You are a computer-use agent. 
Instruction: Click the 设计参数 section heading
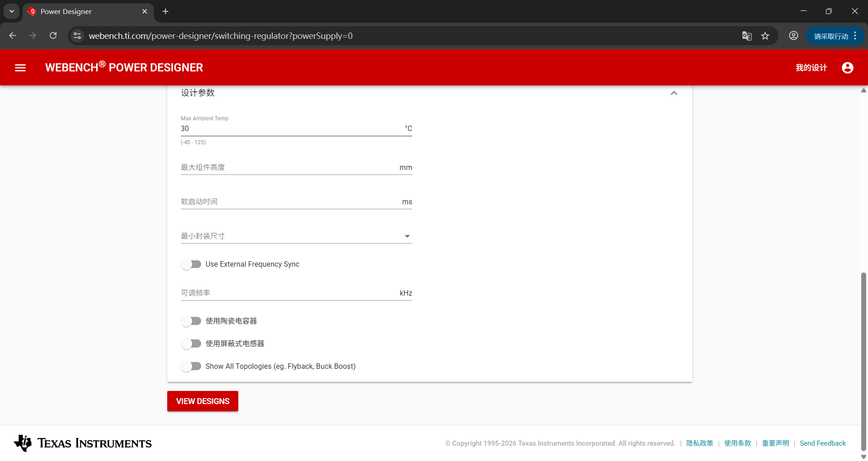tap(198, 93)
